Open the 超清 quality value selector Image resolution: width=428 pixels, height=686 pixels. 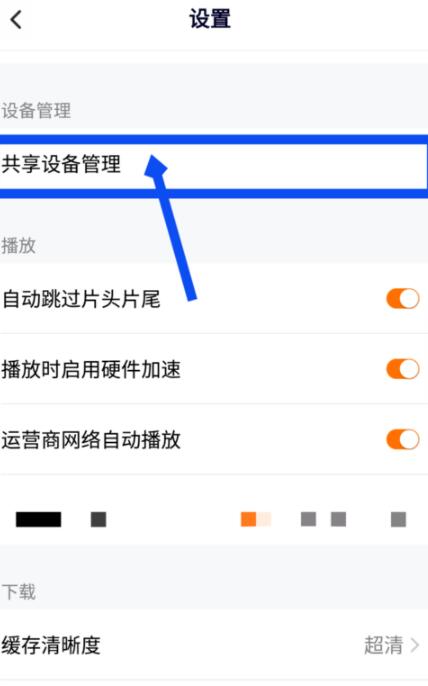tap(383, 645)
